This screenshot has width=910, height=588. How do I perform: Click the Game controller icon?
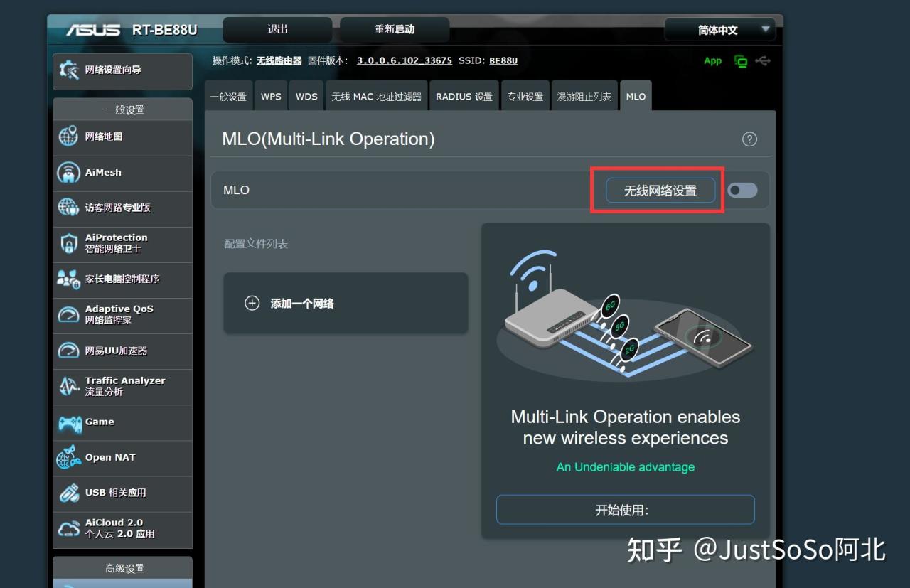tap(69, 422)
